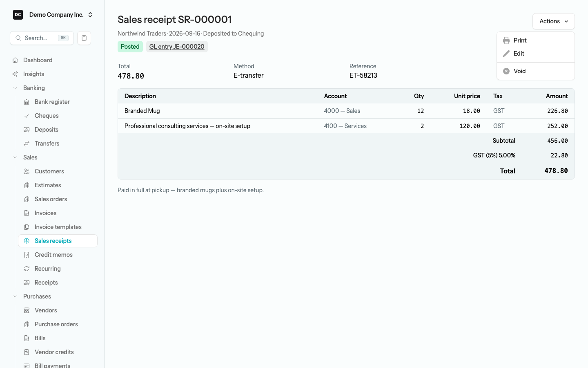Open Bills in the sidebar
Viewport: 588px width, 368px height.
pyautogui.click(x=58, y=338)
